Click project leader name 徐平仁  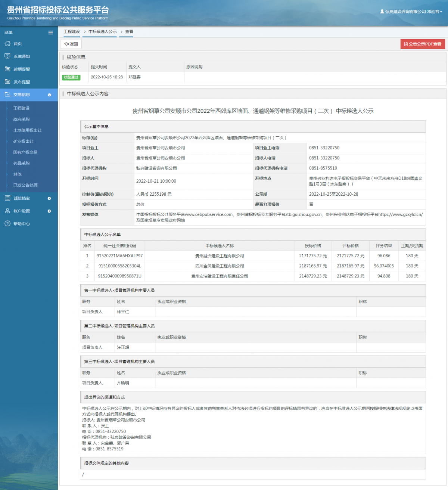pyautogui.click(x=123, y=311)
